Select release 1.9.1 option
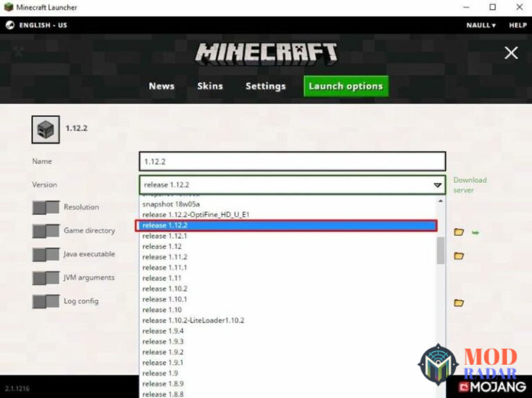 pos(288,363)
